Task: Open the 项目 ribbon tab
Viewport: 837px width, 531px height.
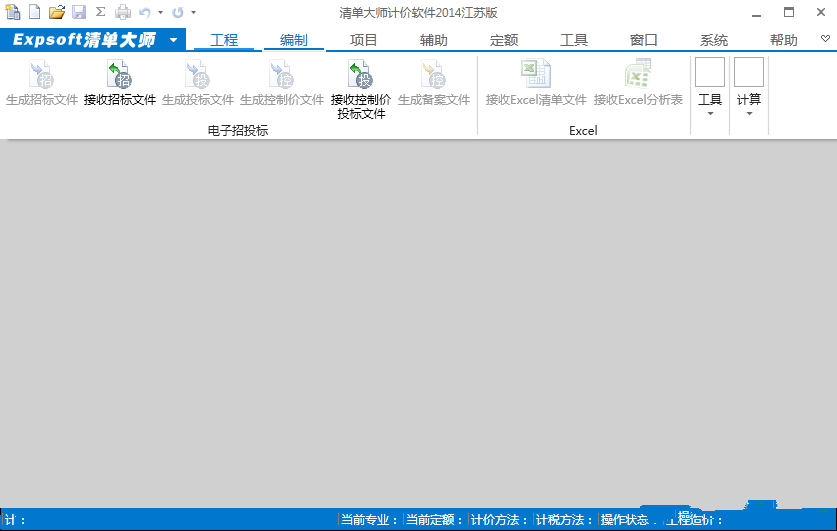Action: click(x=364, y=40)
